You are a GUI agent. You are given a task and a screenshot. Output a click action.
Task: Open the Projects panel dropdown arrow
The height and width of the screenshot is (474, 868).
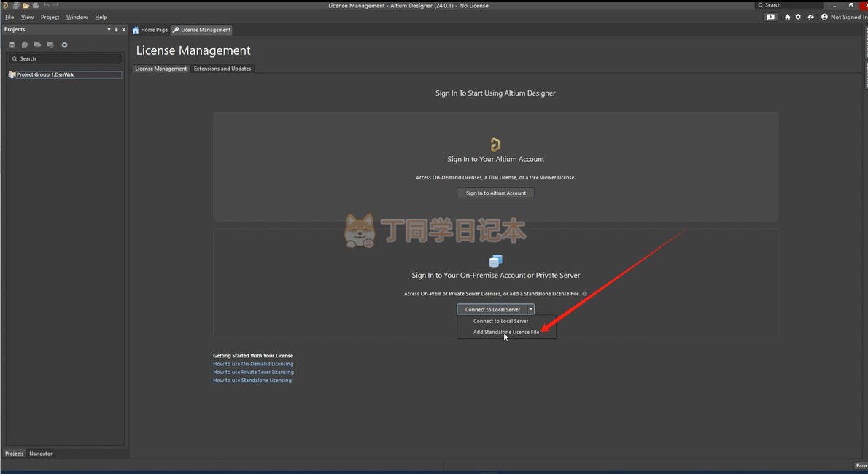(109, 30)
